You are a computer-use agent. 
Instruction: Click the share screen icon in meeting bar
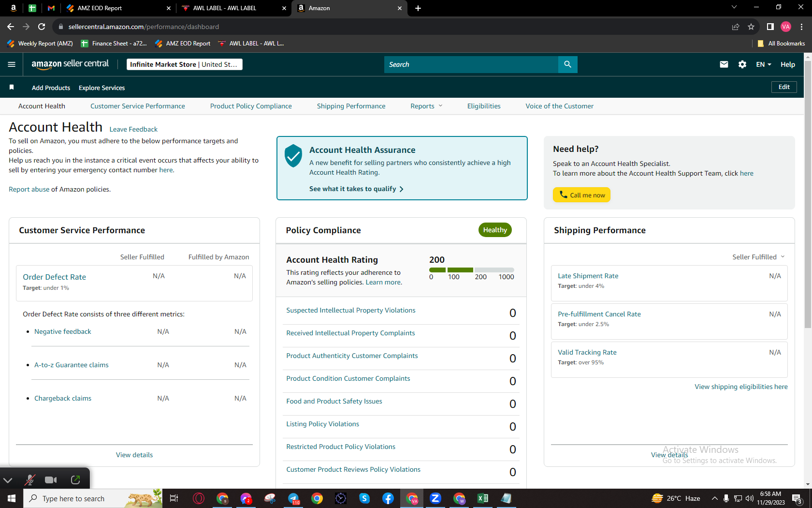click(75, 480)
